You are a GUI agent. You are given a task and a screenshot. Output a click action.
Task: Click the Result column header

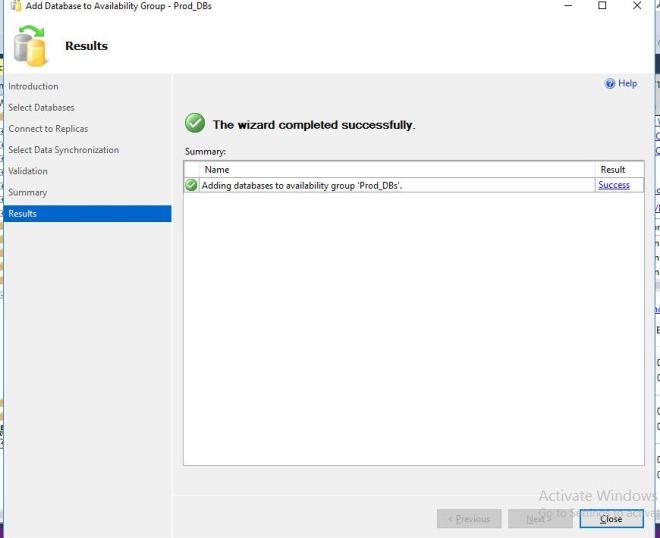(612, 170)
